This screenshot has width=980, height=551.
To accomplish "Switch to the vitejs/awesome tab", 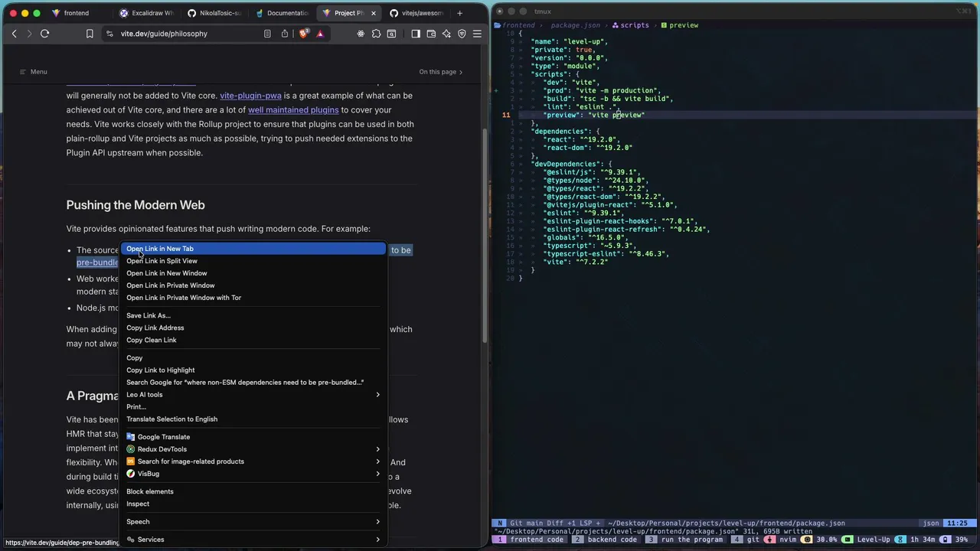I will 416,13.
